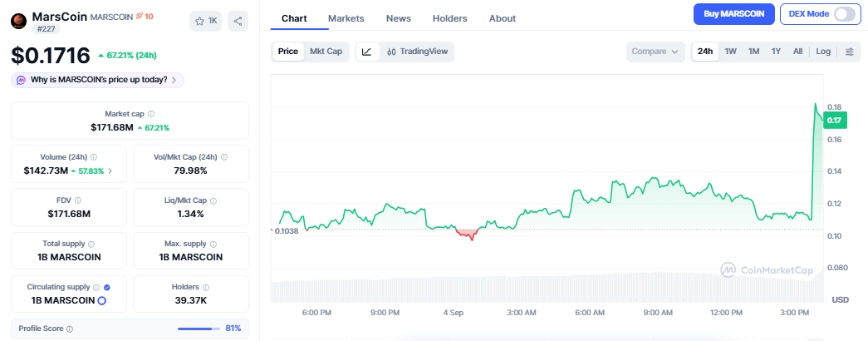Click the $0.1716 price value

[x=51, y=56]
